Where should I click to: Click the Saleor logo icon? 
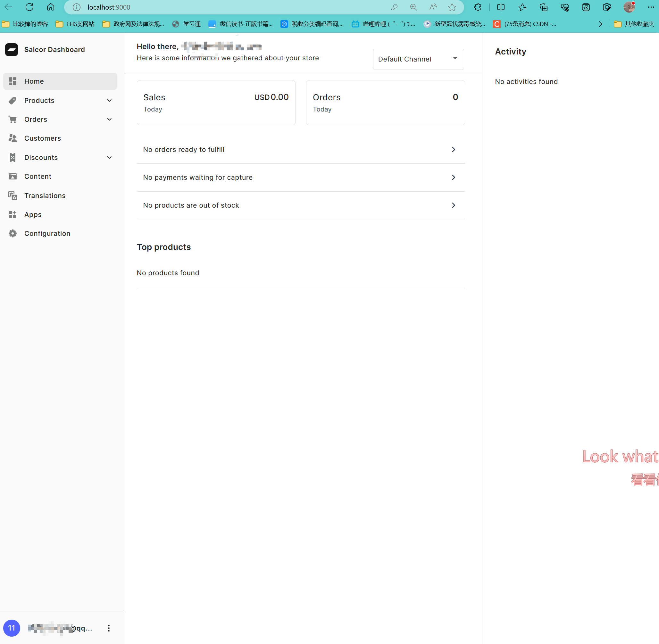[12, 50]
